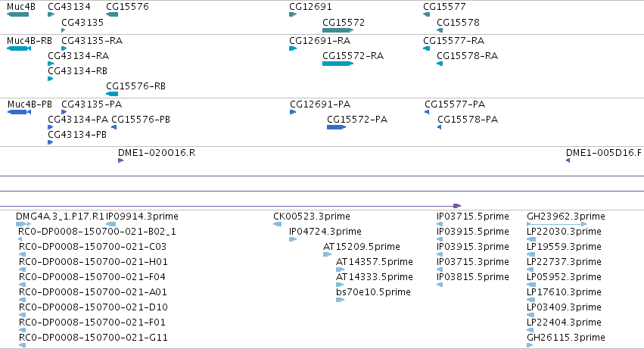Select the CG15572-PA protein bar
This screenshot has height=349, width=644.
pyautogui.click(x=336, y=127)
